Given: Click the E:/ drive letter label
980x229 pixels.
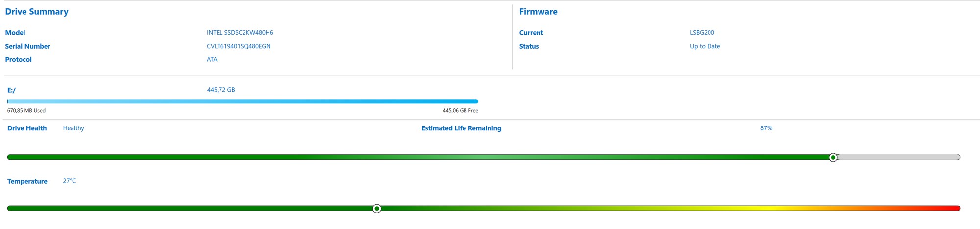Looking at the screenshot, I should click(11, 90).
